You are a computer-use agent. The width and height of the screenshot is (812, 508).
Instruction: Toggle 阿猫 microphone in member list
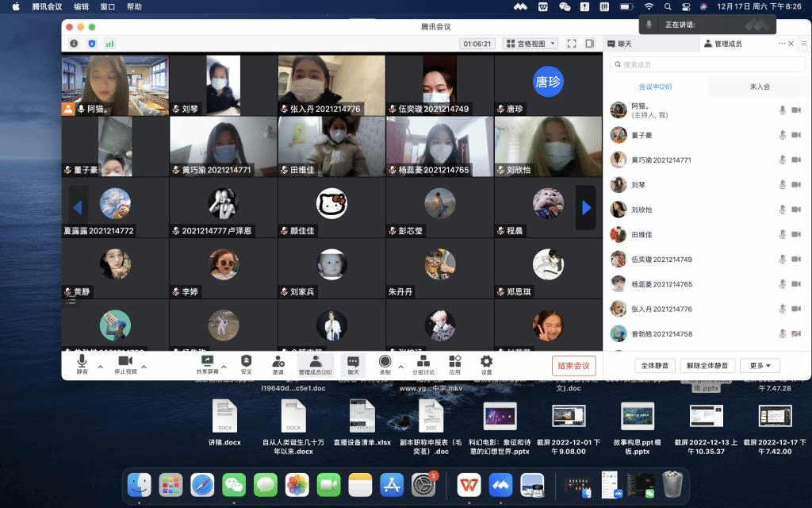[783, 110]
